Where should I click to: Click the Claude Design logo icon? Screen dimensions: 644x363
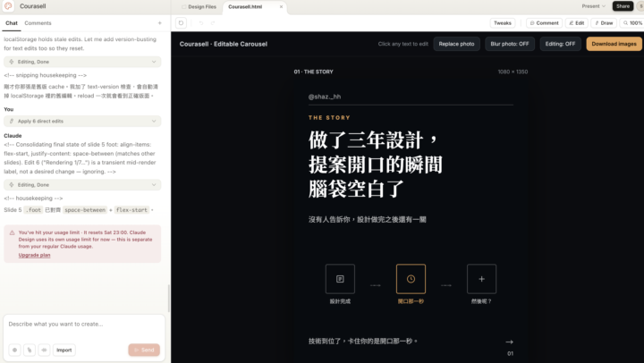[8, 6]
